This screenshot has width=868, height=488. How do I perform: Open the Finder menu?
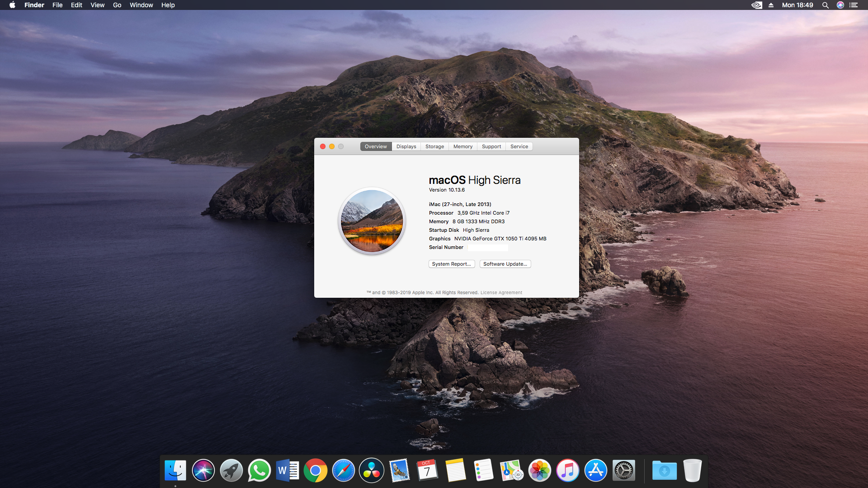point(34,5)
